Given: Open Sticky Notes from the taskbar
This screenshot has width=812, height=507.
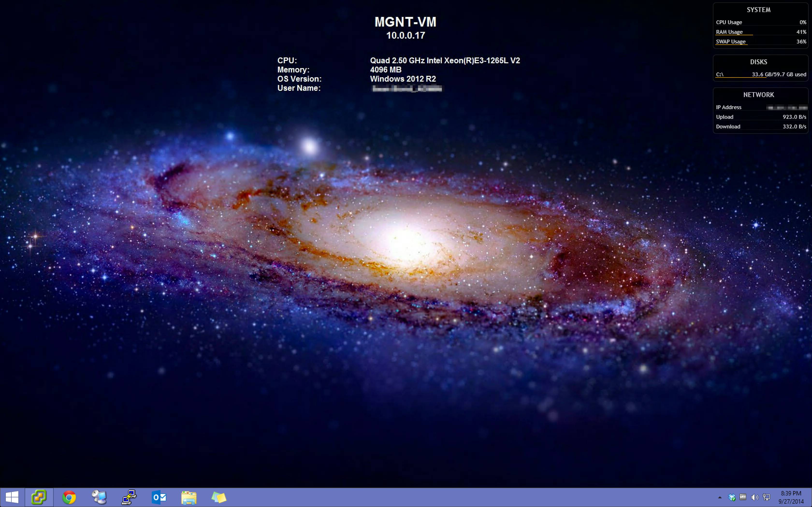Looking at the screenshot, I should click(219, 497).
